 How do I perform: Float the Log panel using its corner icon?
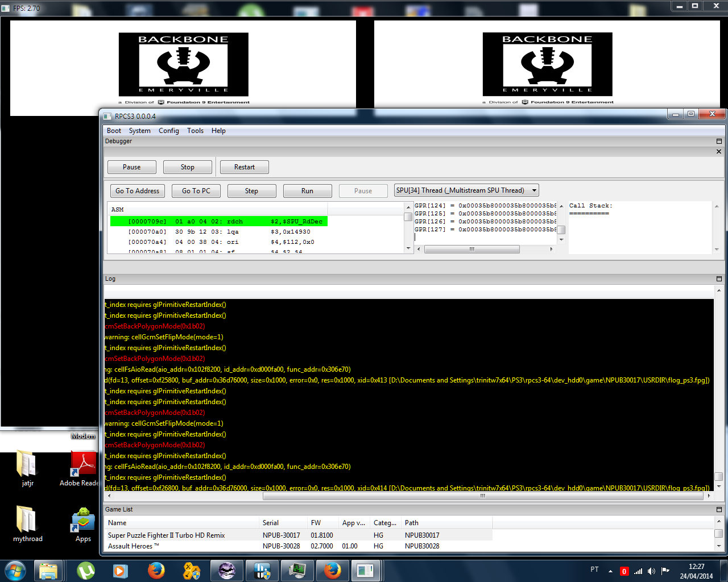click(x=719, y=278)
